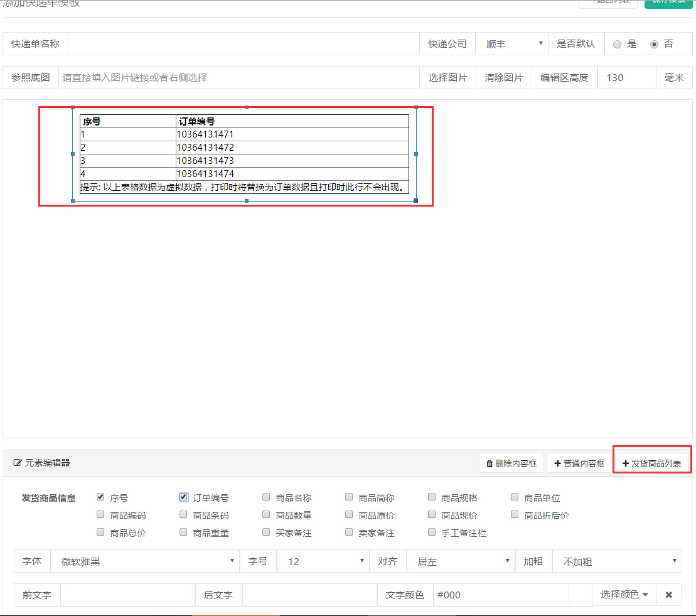Click the 选择图片 button
Viewport: 696px width, 616px height.
[447, 78]
